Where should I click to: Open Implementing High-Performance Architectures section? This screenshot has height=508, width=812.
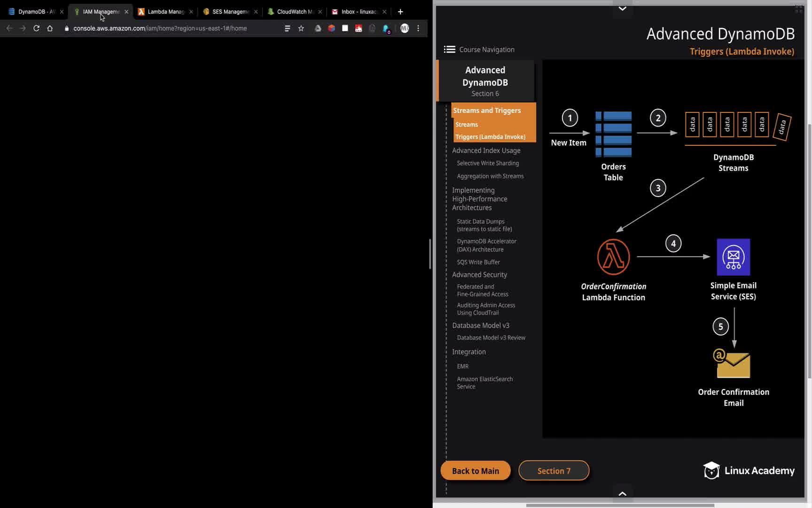[479, 199]
